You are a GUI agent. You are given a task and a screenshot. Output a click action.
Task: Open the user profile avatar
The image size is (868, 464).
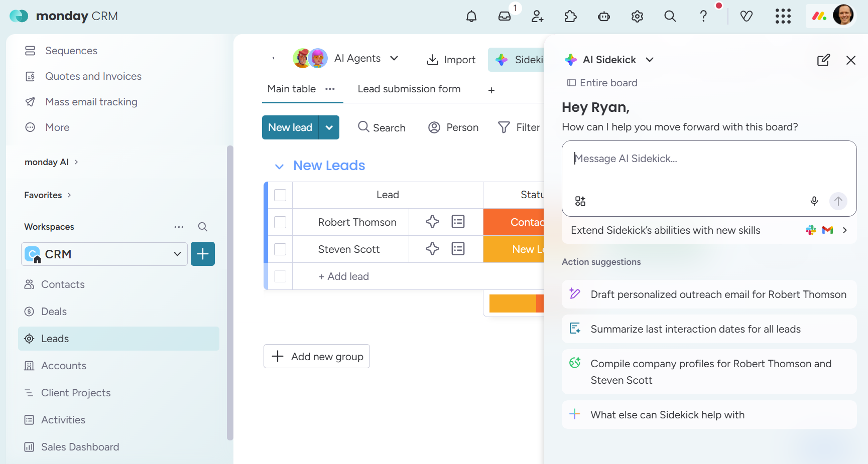pos(843,15)
